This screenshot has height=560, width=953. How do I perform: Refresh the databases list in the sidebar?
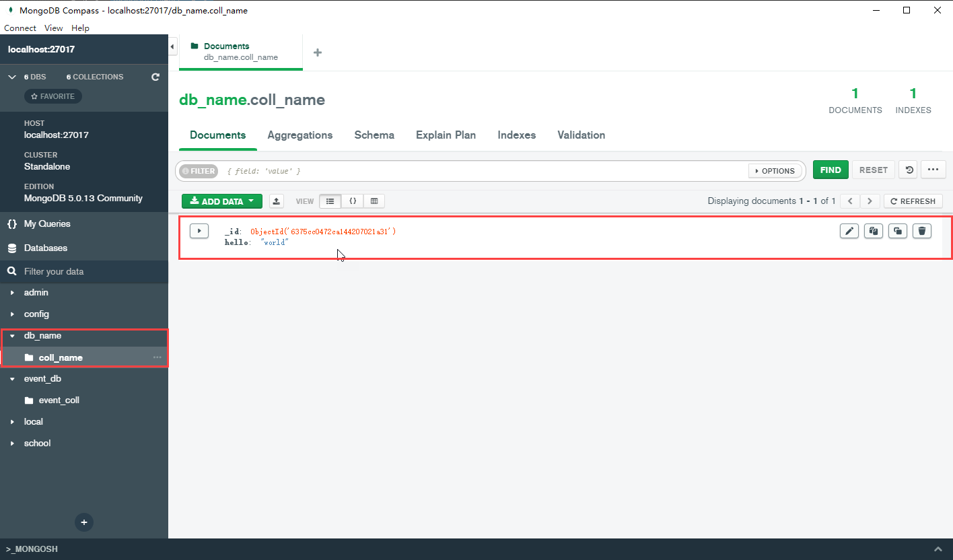pyautogui.click(x=155, y=77)
